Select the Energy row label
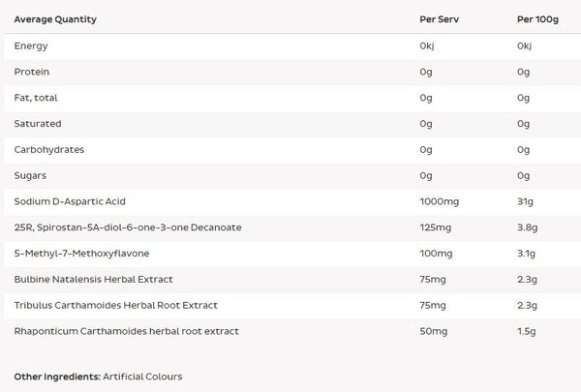581x392 pixels. point(30,45)
